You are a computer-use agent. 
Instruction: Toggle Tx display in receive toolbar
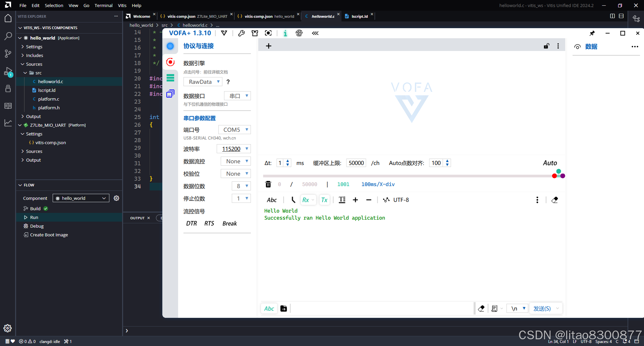[324, 200]
